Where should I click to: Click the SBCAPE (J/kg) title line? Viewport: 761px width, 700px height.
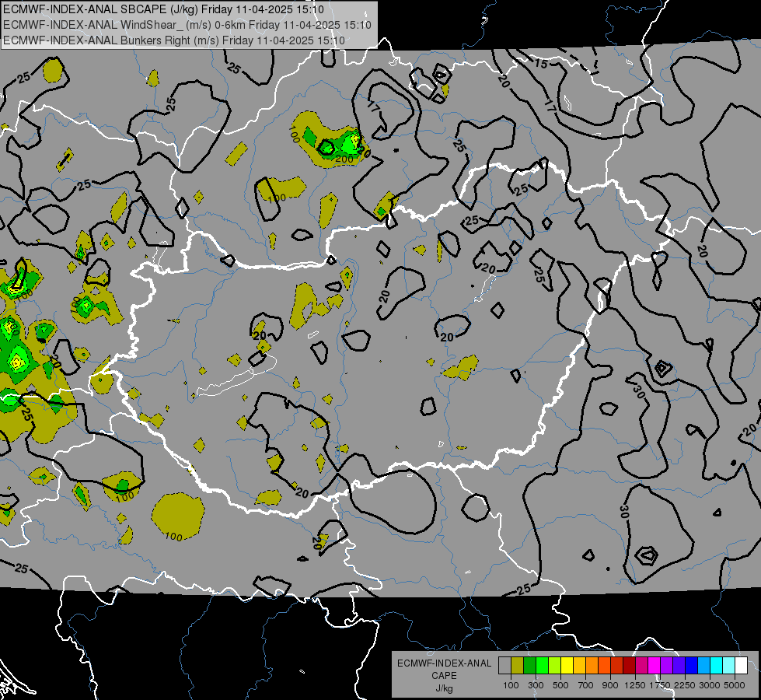pos(163,9)
